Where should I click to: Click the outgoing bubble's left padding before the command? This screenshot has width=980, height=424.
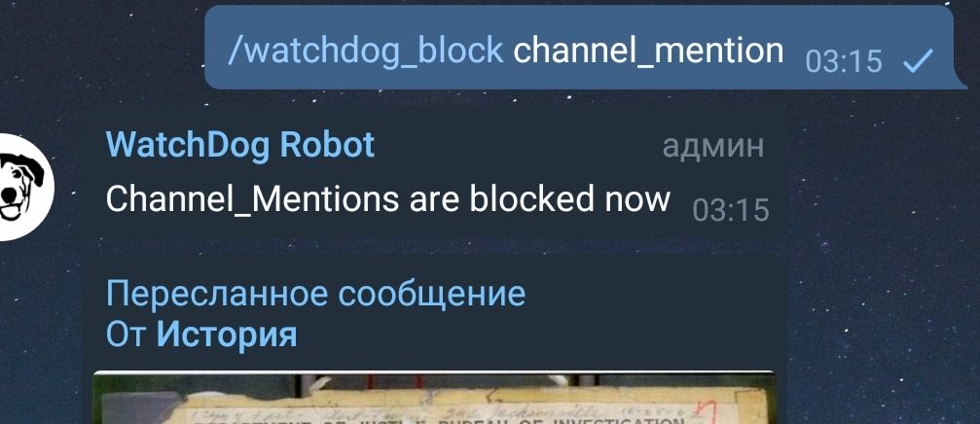tap(216, 48)
